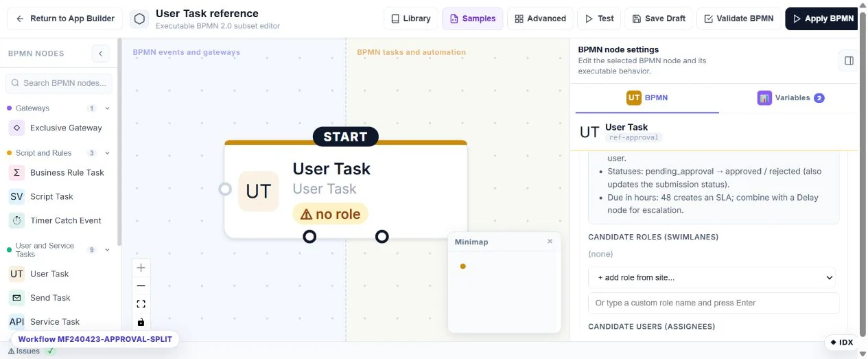Switch to the Variables tab
The image size is (868, 359).
(x=790, y=97)
